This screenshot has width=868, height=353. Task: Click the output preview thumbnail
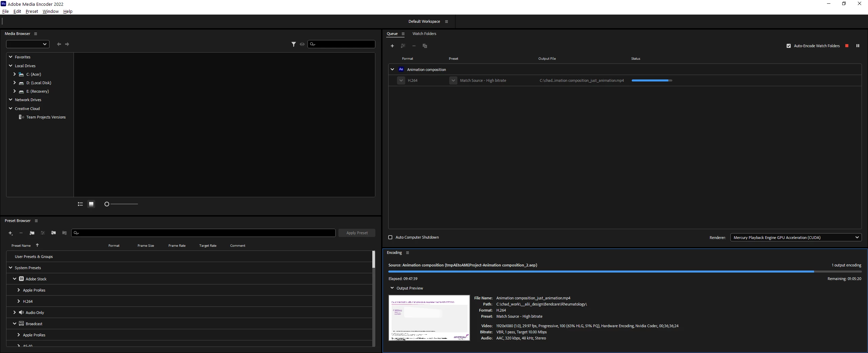[429, 318]
